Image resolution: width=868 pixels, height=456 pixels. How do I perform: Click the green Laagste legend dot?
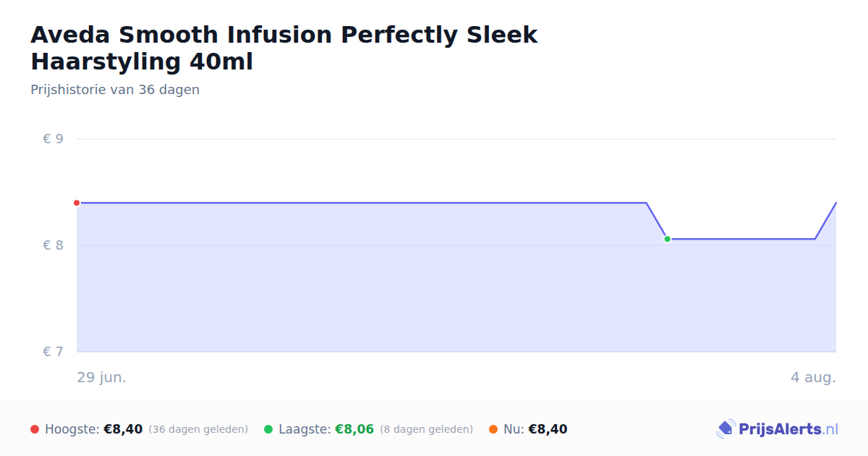pos(268,429)
